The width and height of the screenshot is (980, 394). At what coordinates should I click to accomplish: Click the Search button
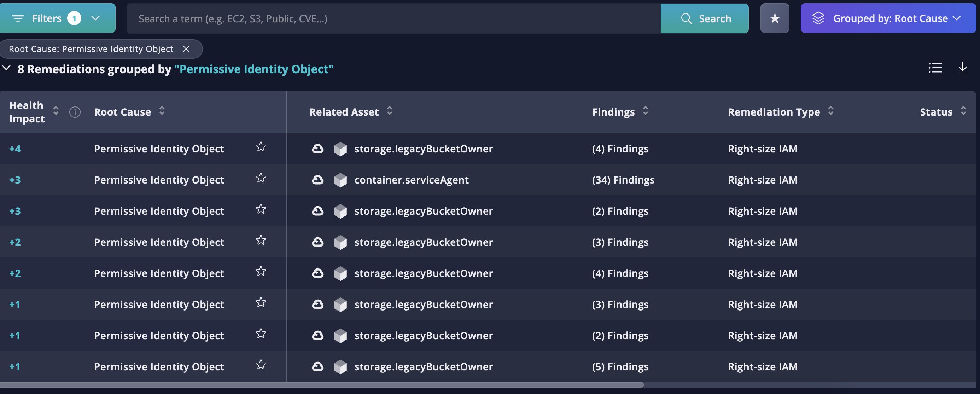click(704, 18)
